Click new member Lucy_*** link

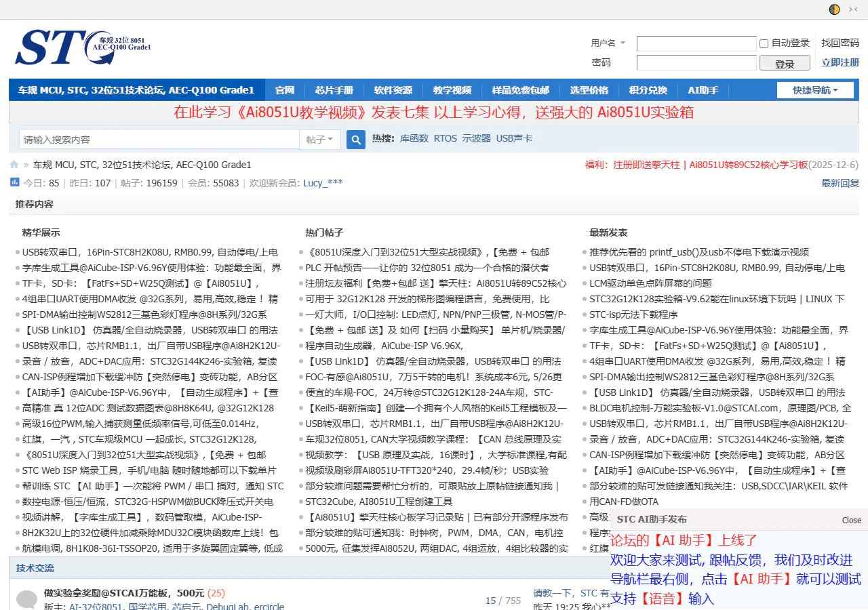point(323,183)
